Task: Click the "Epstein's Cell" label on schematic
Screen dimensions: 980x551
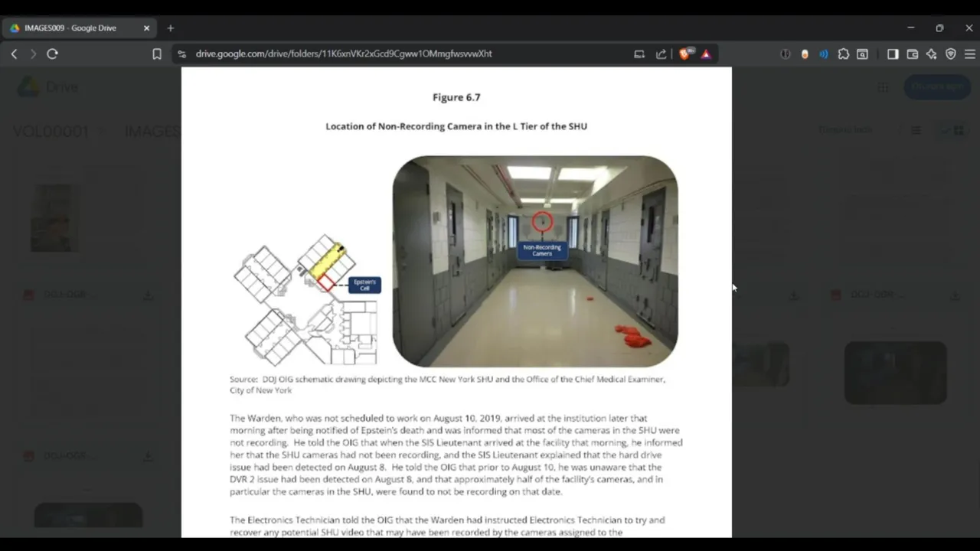Action: 364,285
